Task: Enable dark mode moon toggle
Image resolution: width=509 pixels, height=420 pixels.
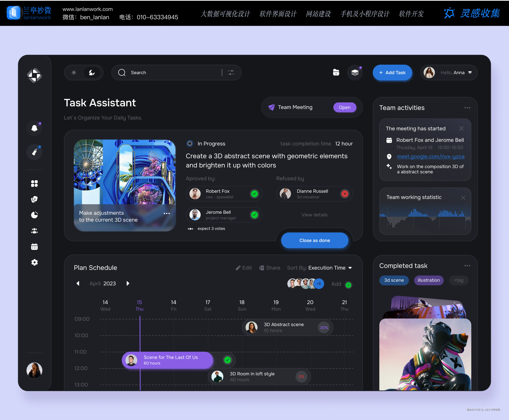Action: pos(92,73)
